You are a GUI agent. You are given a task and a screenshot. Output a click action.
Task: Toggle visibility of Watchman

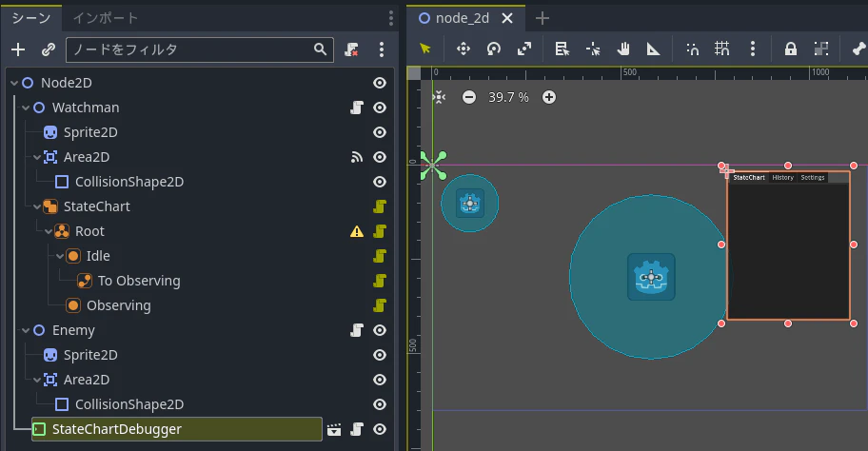[379, 108]
